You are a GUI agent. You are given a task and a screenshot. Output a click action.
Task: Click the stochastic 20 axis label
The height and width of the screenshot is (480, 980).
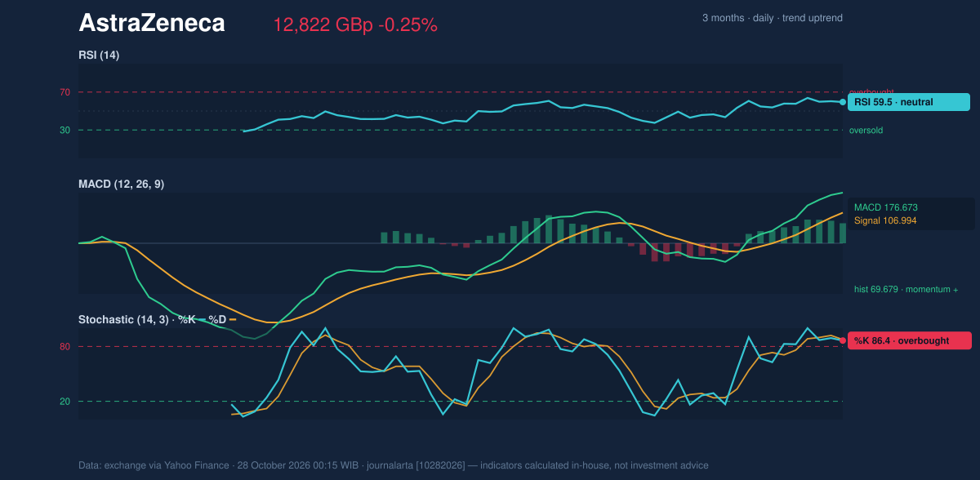(65, 401)
